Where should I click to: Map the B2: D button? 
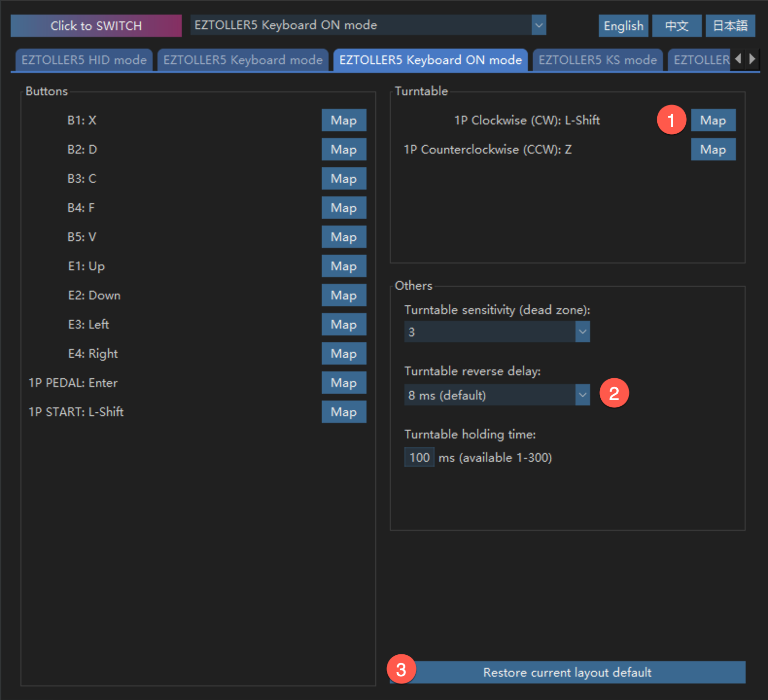(344, 149)
